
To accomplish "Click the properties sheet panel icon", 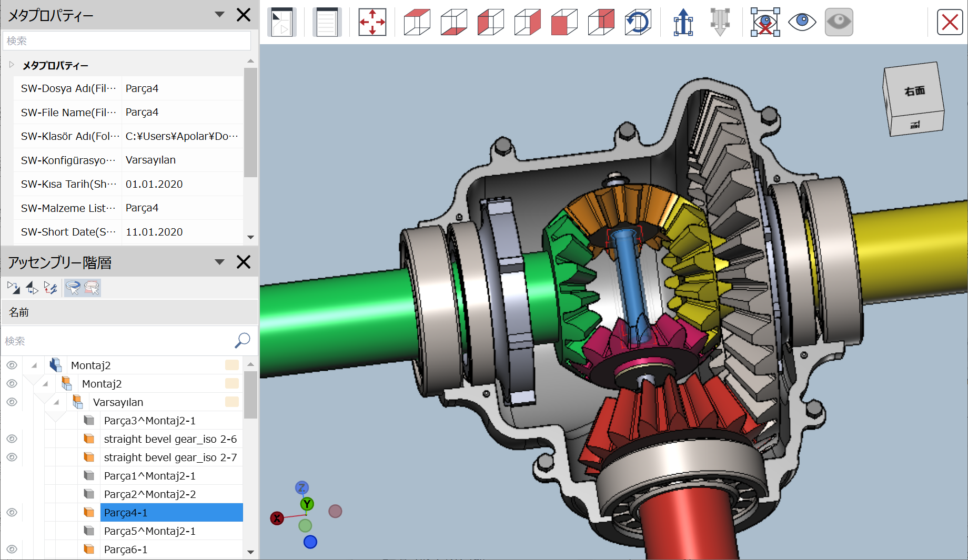I will pos(327,22).
